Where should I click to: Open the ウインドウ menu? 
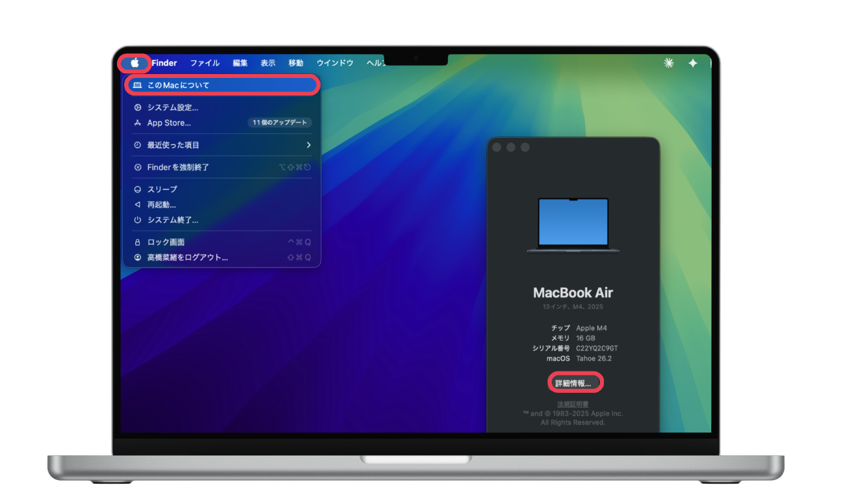[335, 63]
